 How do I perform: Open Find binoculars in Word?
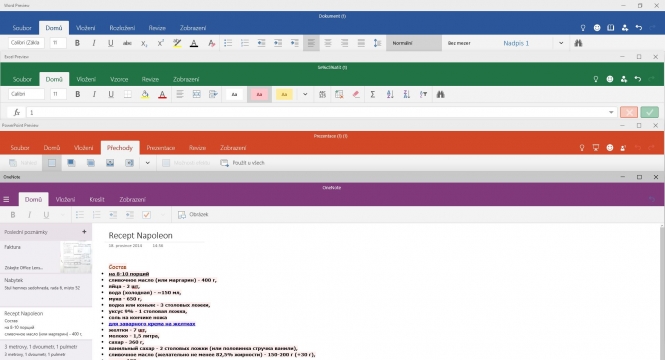tap(578, 43)
